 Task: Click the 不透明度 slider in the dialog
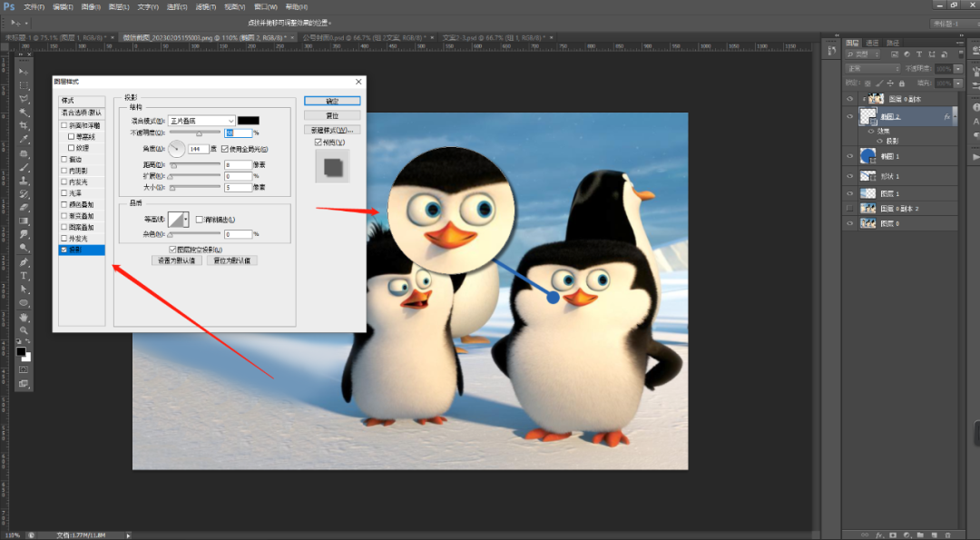(x=195, y=133)
